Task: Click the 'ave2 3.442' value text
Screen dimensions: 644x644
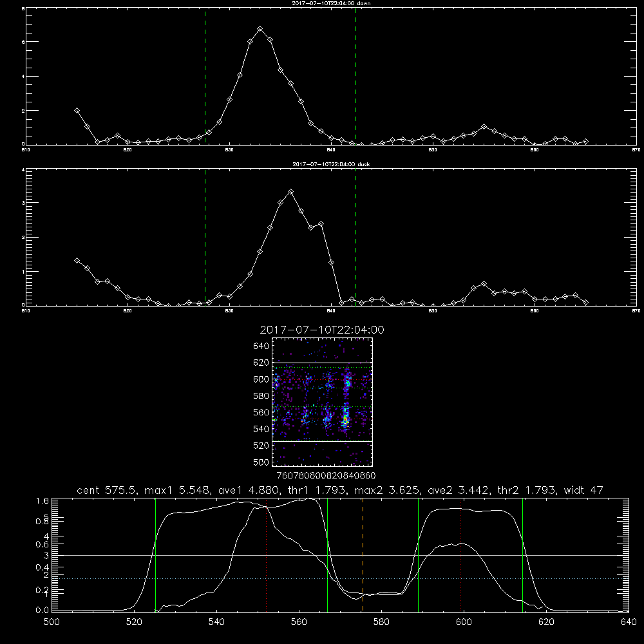Action: (x=459, y=490)
